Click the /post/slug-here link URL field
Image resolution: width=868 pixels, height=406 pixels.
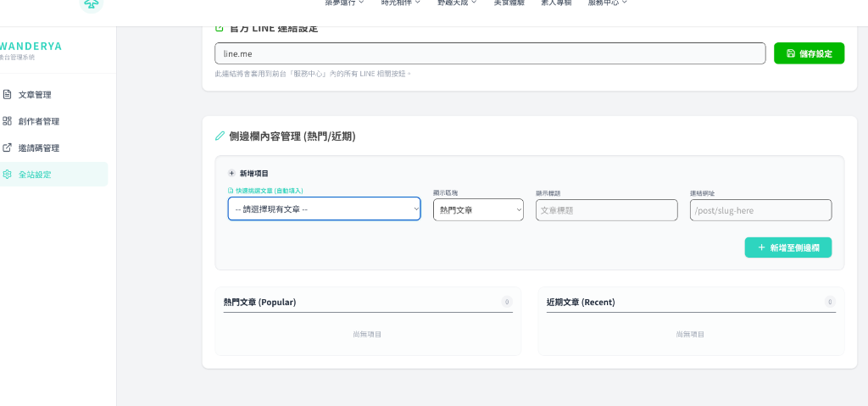[x=760, y=210]
